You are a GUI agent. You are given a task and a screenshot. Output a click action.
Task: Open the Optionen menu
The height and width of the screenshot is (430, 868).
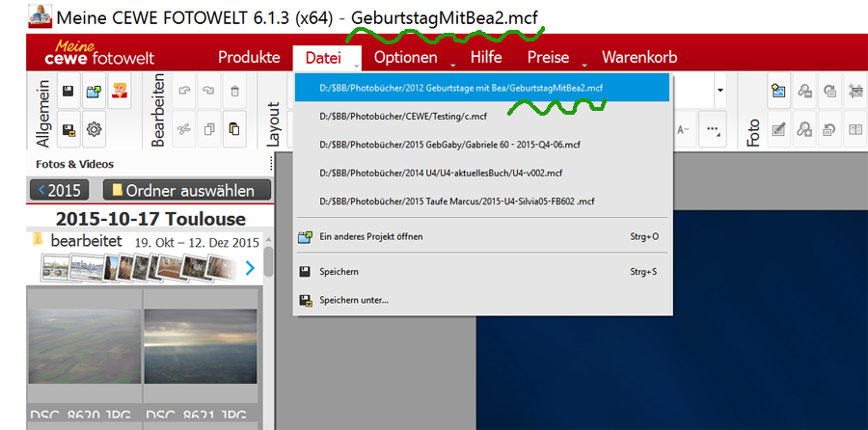pos(406,58)
